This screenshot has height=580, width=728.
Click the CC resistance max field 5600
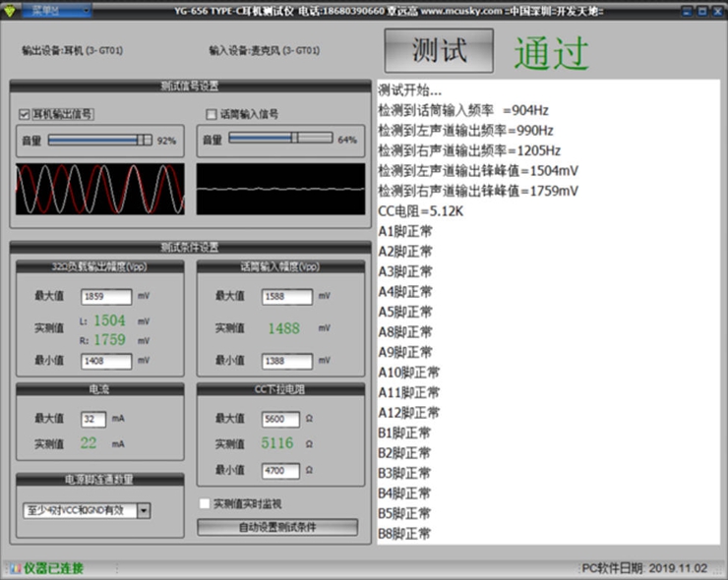pos(280,419)
